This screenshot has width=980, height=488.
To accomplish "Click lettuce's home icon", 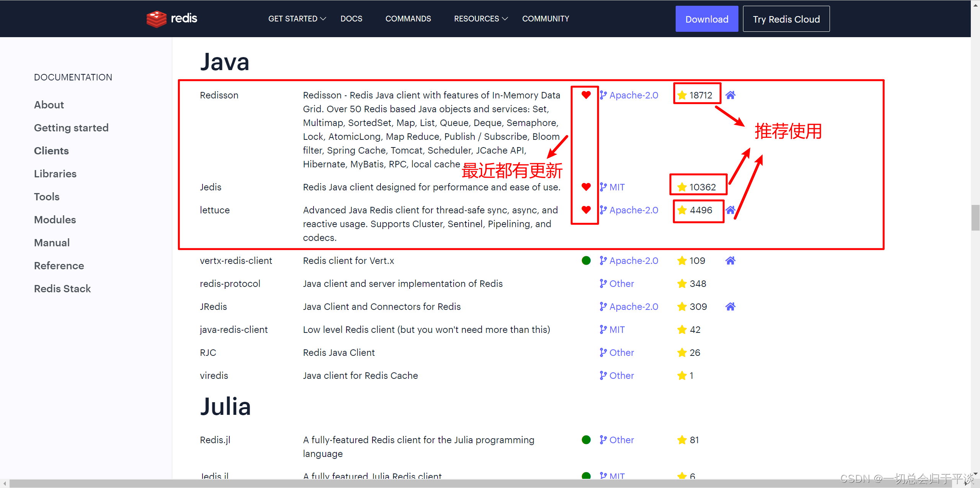I will pyautogui.click(x=730, y=210).
